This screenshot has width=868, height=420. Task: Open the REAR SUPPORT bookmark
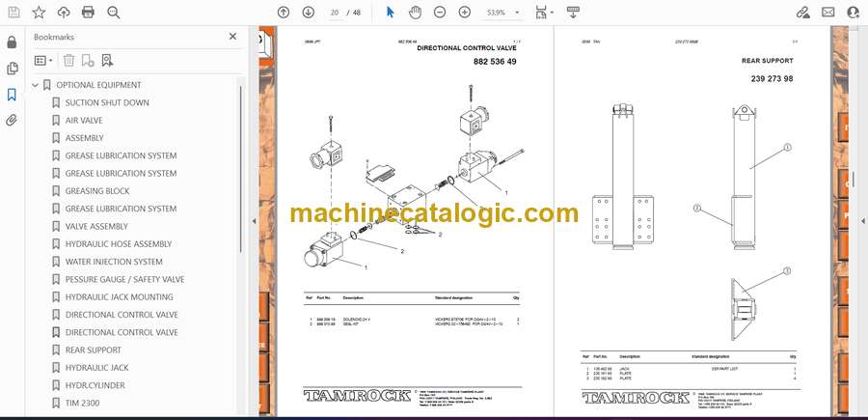coord(93,350)
